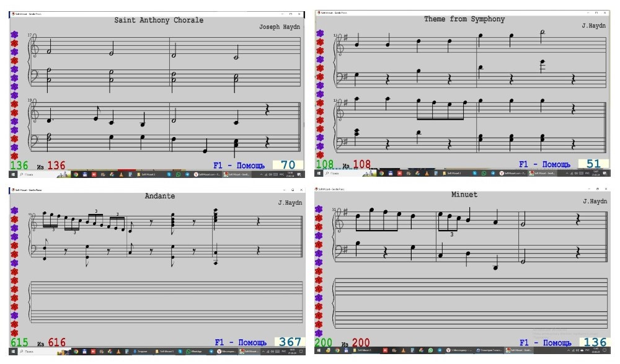The image size is (620, 364).
Task: Click 'J.Haydn' in the Andante window
Action: tap(290, 203)
